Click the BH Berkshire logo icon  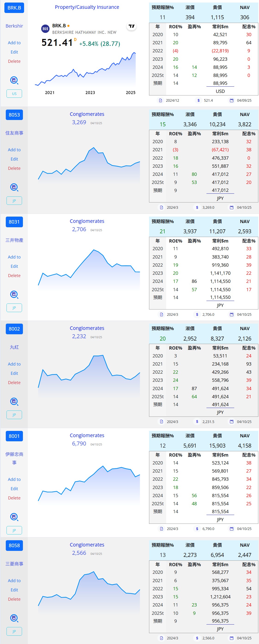pos(45,29)
